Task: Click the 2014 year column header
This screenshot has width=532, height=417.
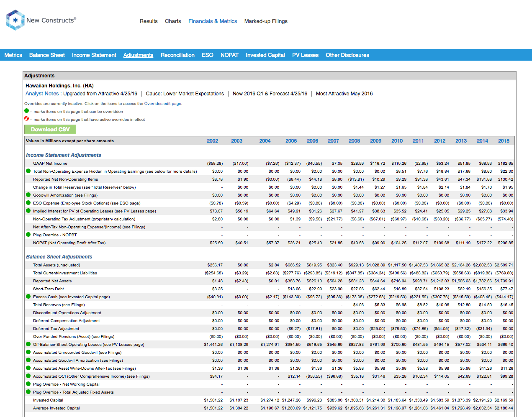Action: [483, 141]
